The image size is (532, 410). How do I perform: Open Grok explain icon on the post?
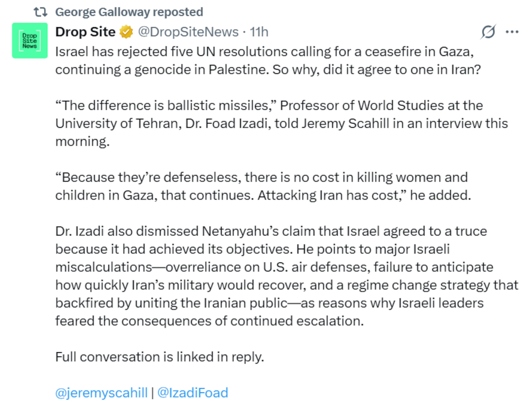tap(488, 32)
